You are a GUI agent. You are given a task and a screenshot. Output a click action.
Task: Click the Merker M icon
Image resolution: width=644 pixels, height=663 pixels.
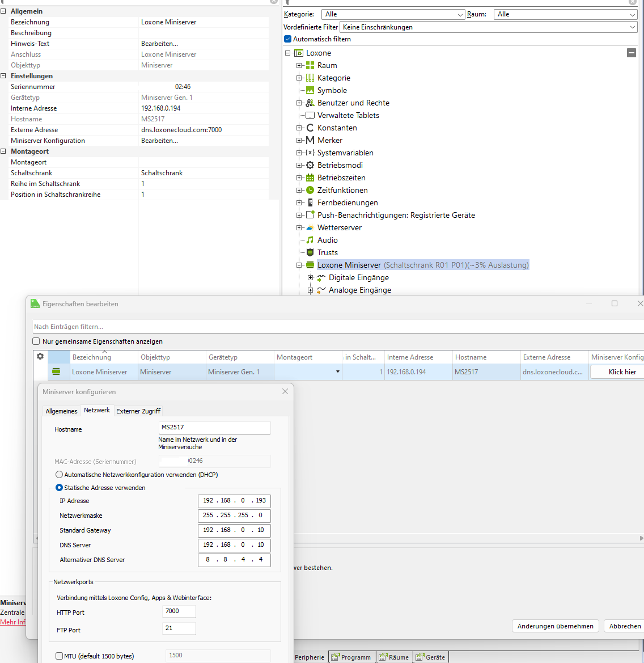(x=310, y=141)
